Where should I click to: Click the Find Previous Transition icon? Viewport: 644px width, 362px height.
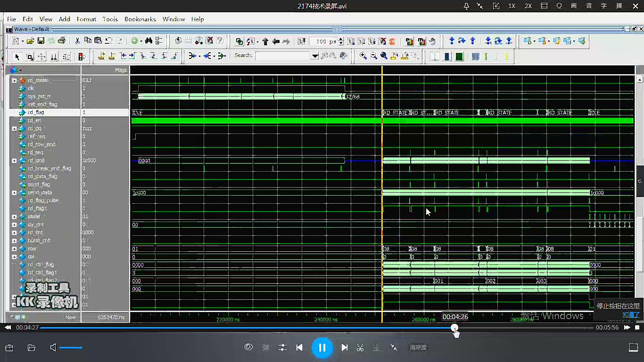tap(124, 57)
